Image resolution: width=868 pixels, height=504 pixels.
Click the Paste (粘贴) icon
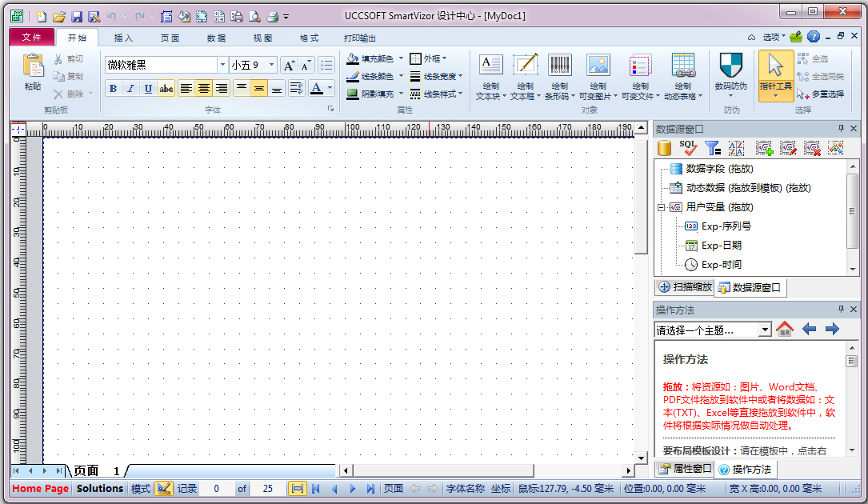(x=34, y=66)
